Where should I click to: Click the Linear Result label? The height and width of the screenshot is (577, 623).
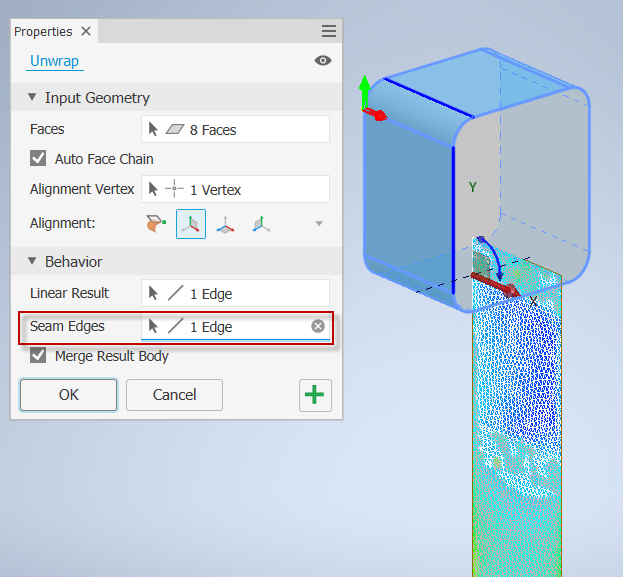coord(70,293)
